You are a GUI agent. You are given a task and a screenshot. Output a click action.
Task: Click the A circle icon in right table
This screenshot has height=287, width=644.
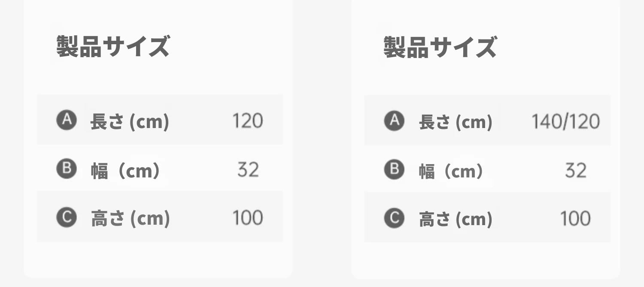click(x=394, y=121)
